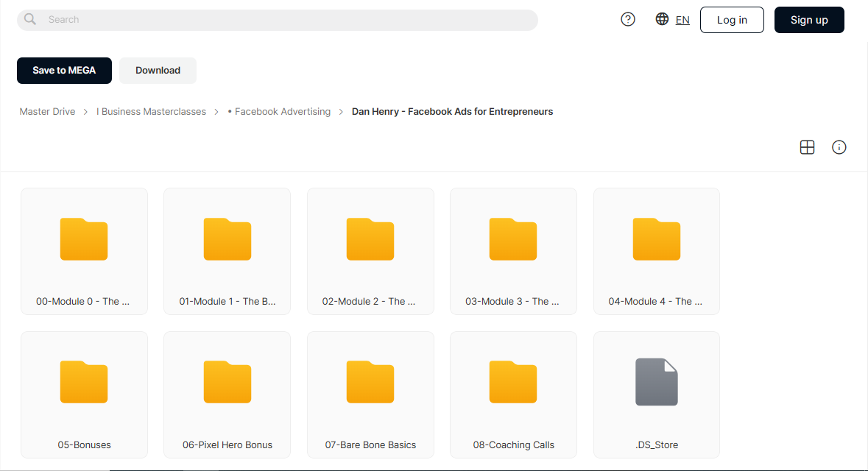Click the Save to MEGA button
The image size is (868, 471).
click(64, 71)
